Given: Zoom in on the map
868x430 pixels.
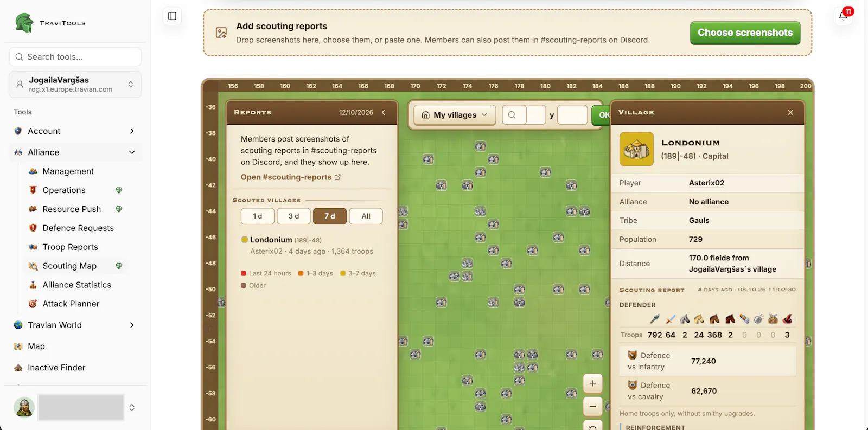Looking at the screenshot, I should (592, 383).
